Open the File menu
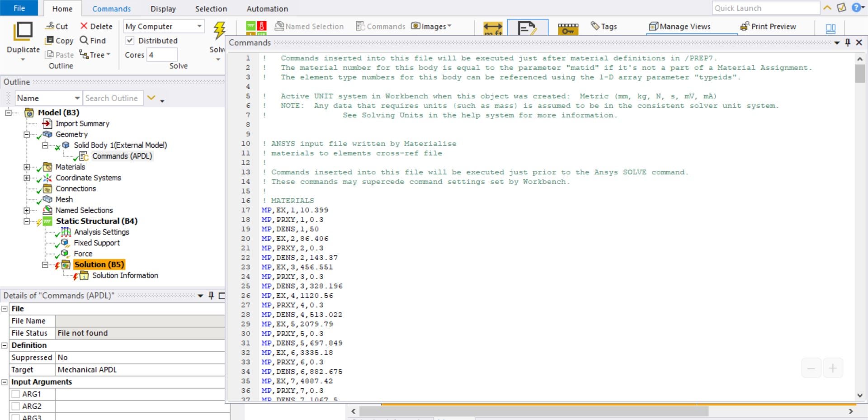Screen dimensions: 868x420 pyautogui.click(x=19, y=8)
